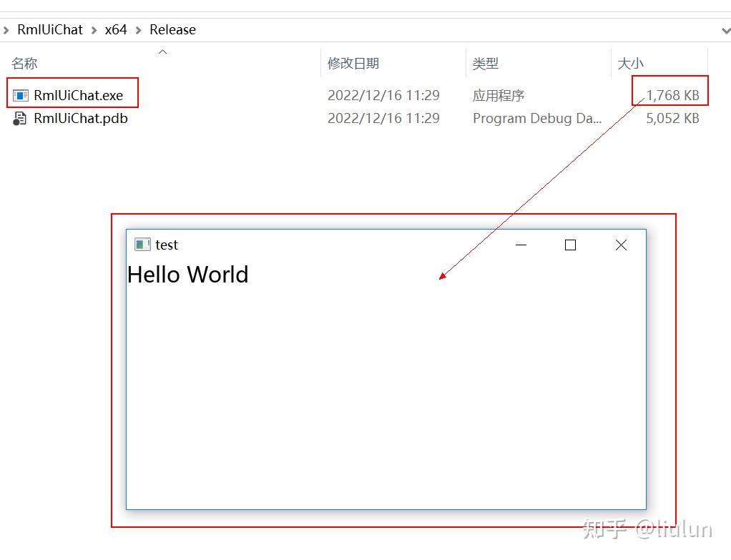Open the RmlUiChat folder in breadcrumb
The width and height of the screenshot is (731, 560).
click(50, 30)
